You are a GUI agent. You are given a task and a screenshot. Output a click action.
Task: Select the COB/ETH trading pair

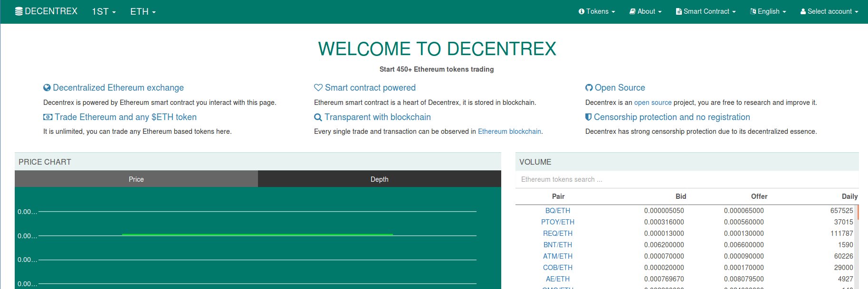[558, 268]
